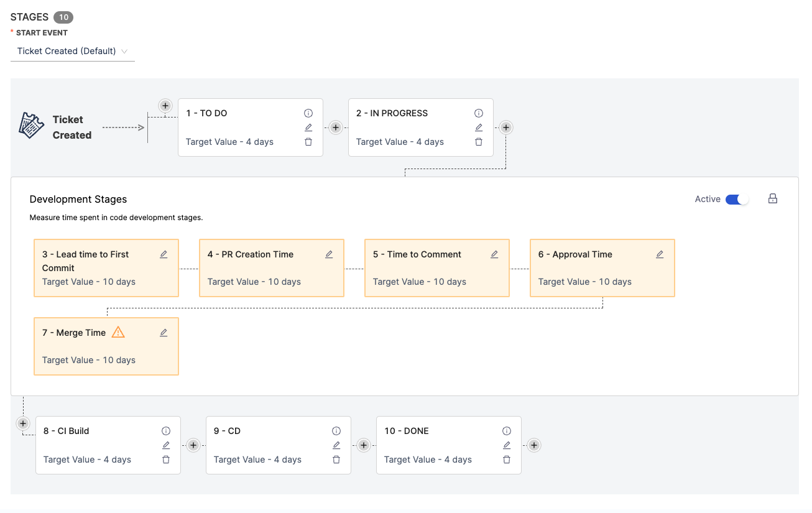Click the lock icon in Development Stages
This screenshot has width=812, height=513.
(773, 199)
